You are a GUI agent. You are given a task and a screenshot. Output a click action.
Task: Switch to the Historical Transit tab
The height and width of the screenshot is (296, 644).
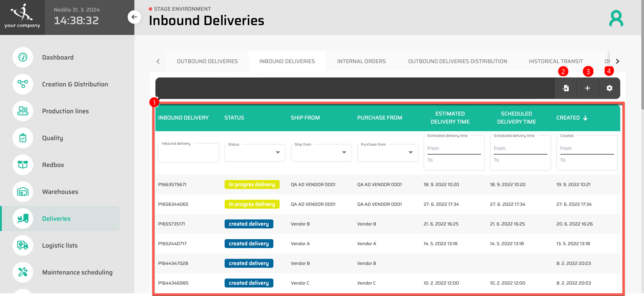pos(556,61)
